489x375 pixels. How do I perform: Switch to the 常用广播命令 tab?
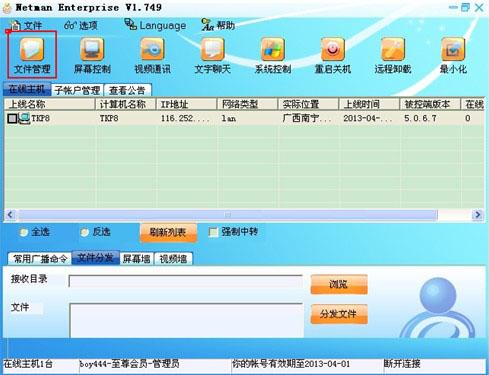point(40,259)
